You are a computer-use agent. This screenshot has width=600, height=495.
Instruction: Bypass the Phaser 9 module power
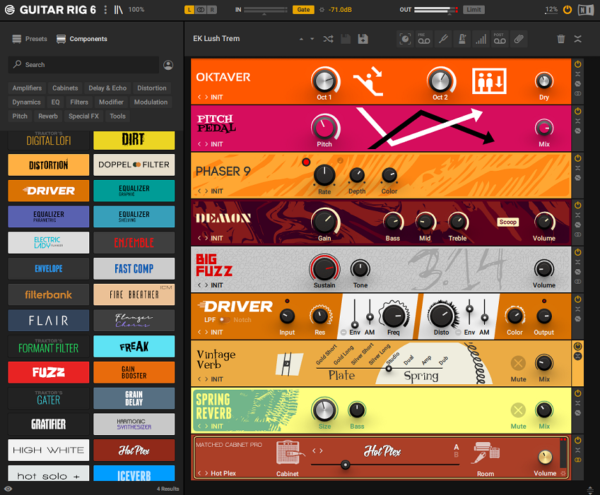(x=578, y=158)
